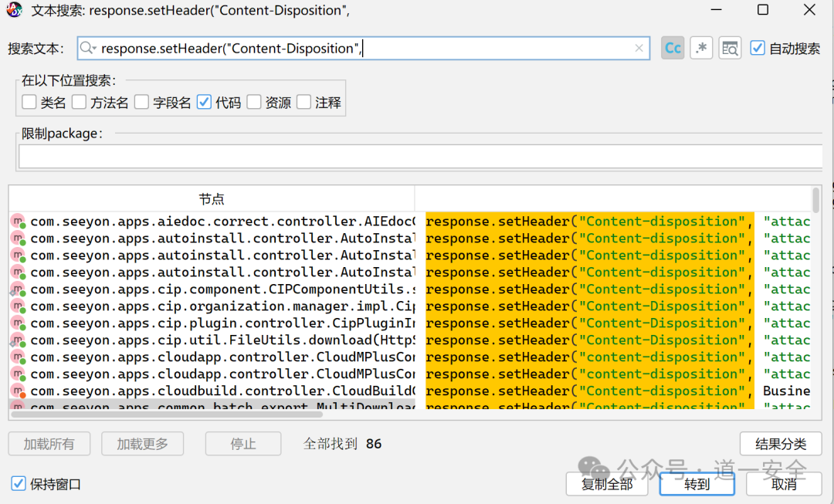This screenshot has width=834, height=504.
Task: Select the cip.plugin.controller.CipPlugin result row
Action: (x=222, y=323)
